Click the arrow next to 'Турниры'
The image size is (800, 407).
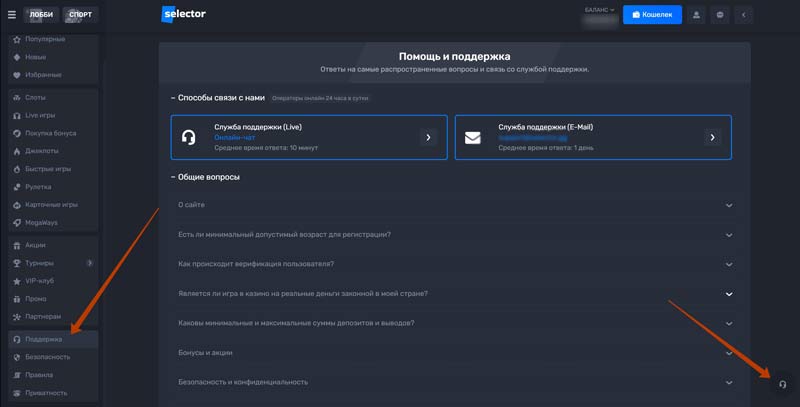pyautogui.click(x=89, y=263)
